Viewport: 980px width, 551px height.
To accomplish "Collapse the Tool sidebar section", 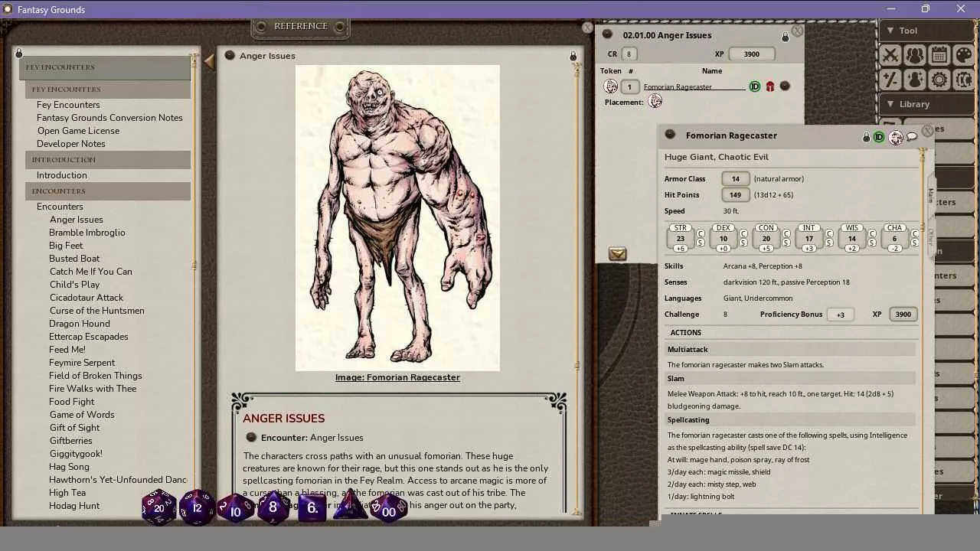I will click(926, 31).
